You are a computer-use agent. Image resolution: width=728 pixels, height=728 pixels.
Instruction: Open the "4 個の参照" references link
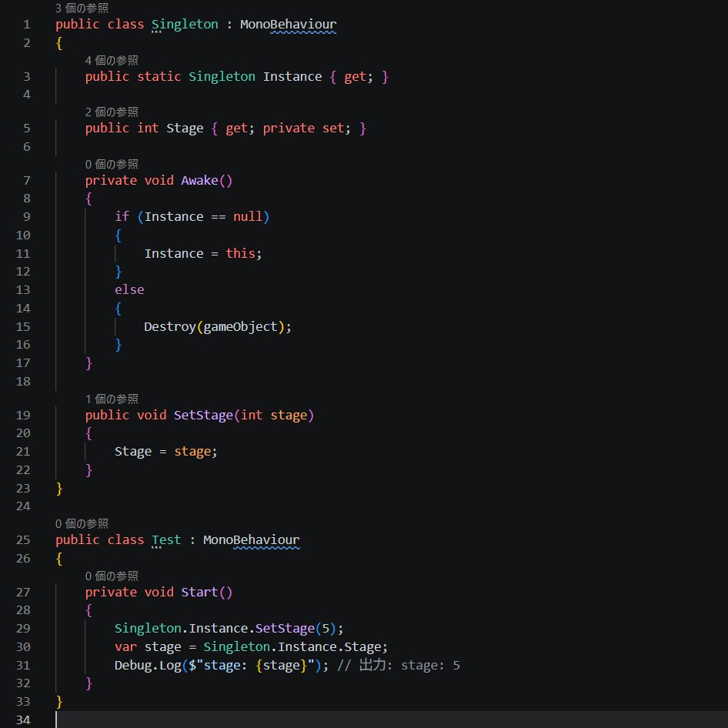coord(112,60)
